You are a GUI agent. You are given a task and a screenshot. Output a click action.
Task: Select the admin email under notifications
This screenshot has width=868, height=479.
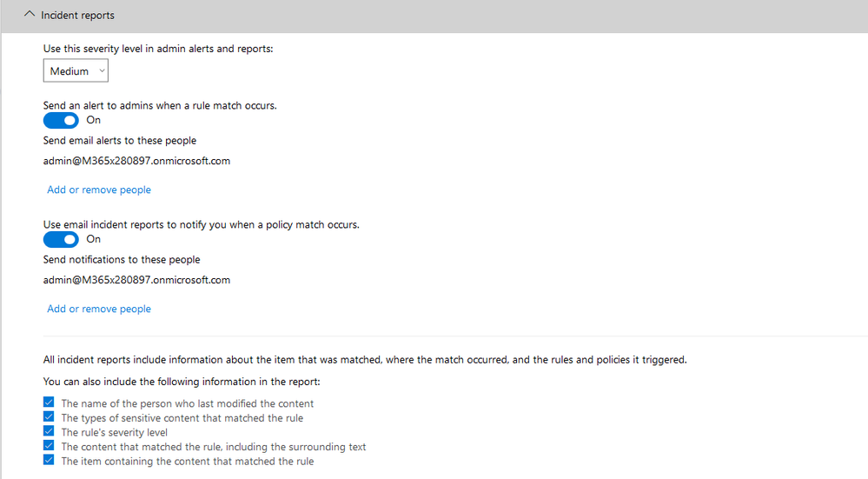(x=136, y=280)
